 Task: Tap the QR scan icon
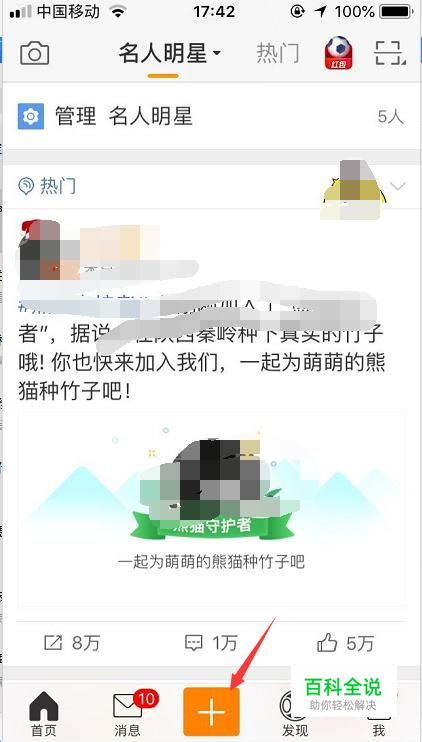pyautogui.click(x=390, y=53)
